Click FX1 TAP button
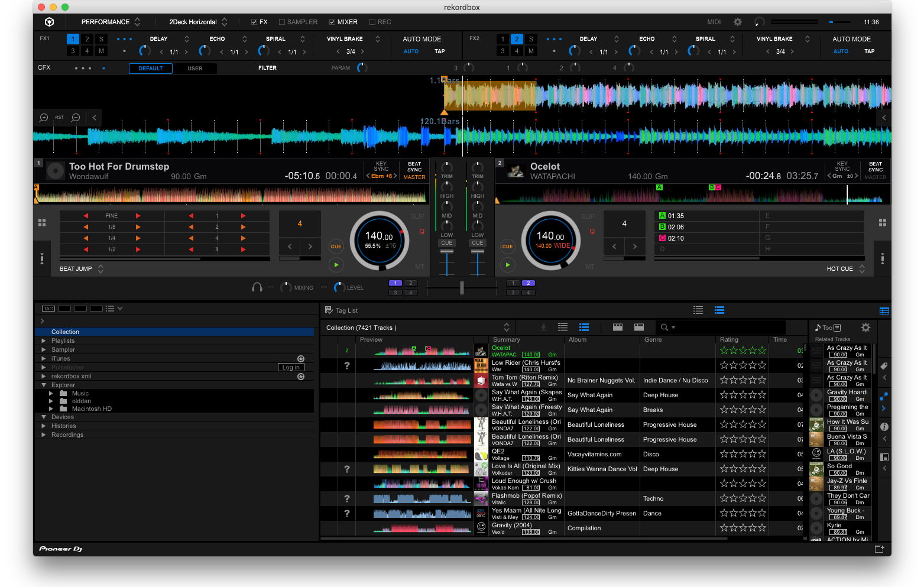Screen dimensions: 924x587 pyautogui.click(x=440, y=51)
